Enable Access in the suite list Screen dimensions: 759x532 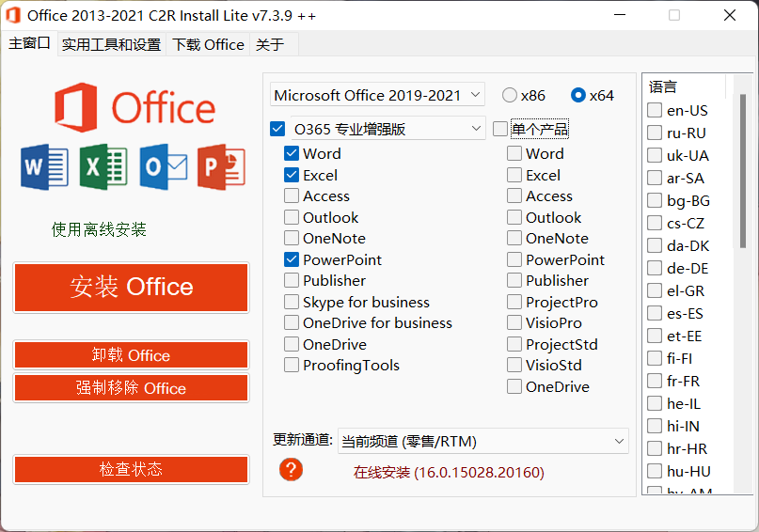coord(292,196)
